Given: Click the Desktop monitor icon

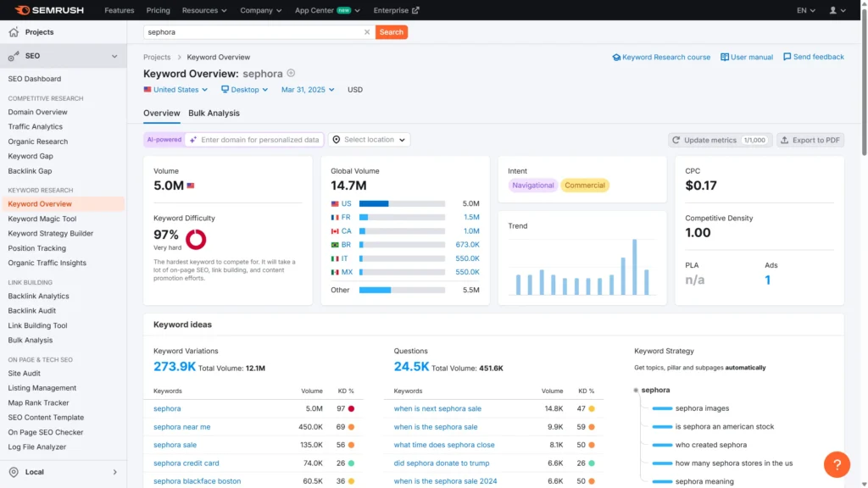Looking at the screenshot, I should coord(225,89).
